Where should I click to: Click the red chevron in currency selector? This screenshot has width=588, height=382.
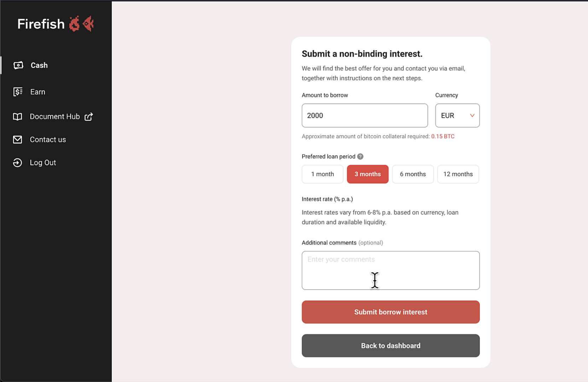(x=472, y=116)
